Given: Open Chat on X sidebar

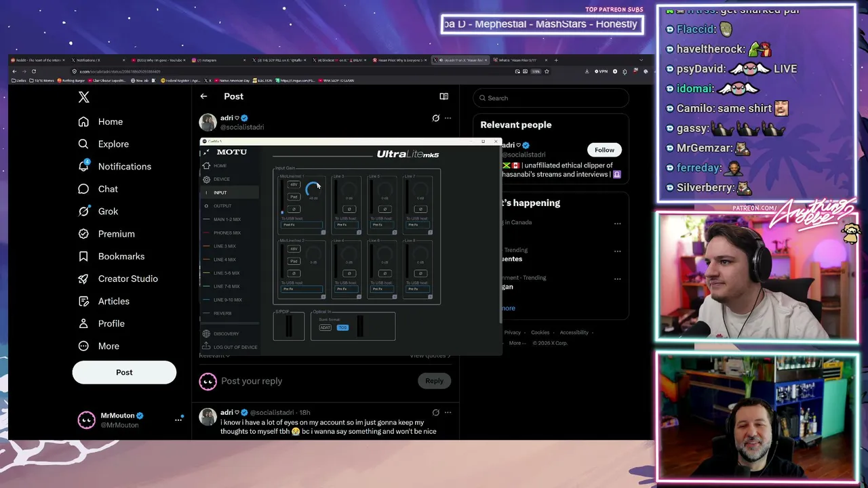Looking at the screenshot, I should [99, 189].
